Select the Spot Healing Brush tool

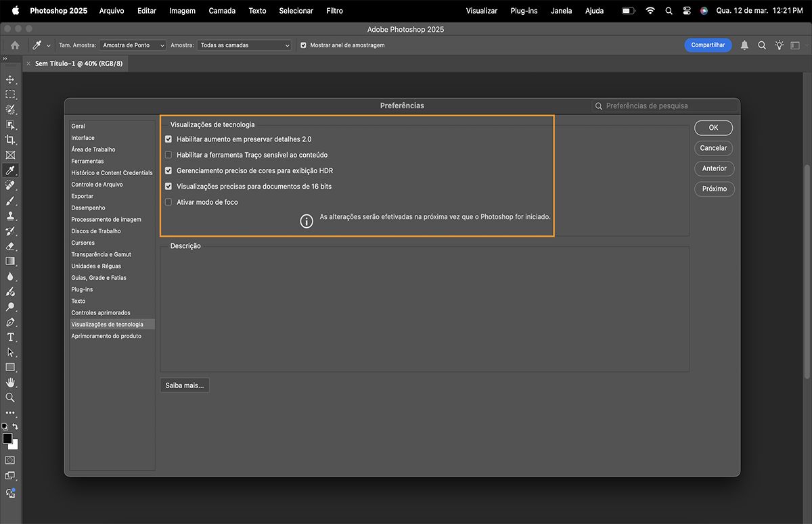(10, 185)
